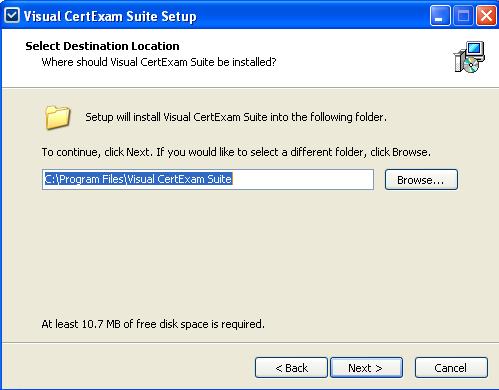
Task: Click the Setup will install message text
Action: pos(236,117)
